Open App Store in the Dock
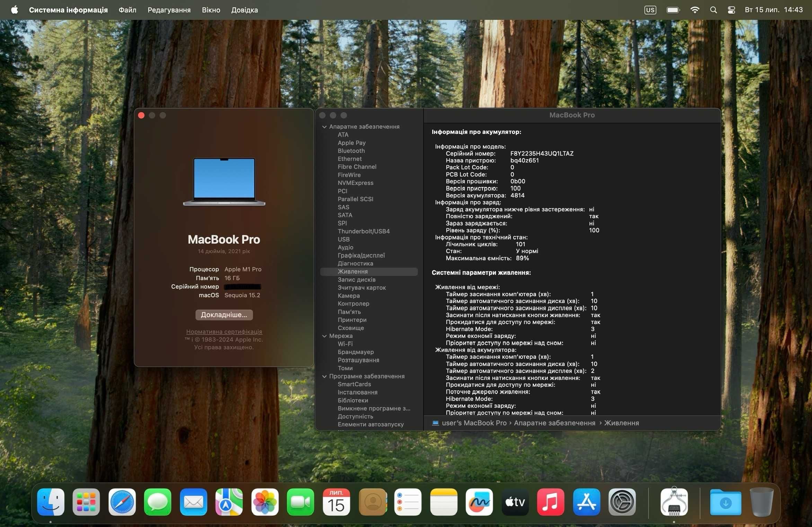Image resolution: width=812 pixels, height=527 pixels. [586, 502]
